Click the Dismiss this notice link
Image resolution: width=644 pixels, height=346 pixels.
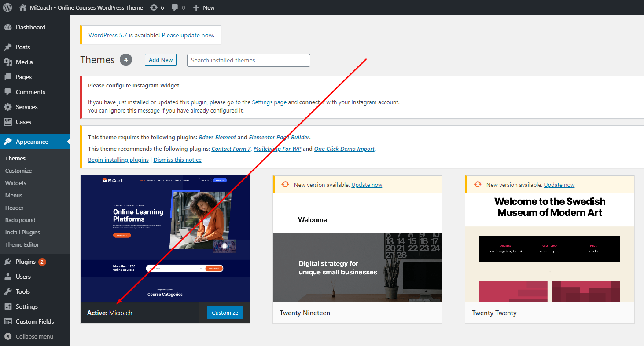(177, 160)
